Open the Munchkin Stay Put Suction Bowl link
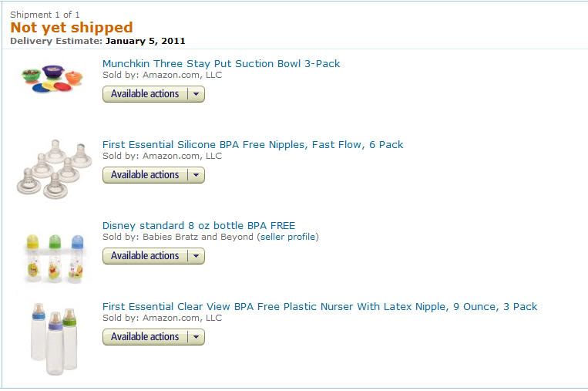 click(x=221, y=64)
